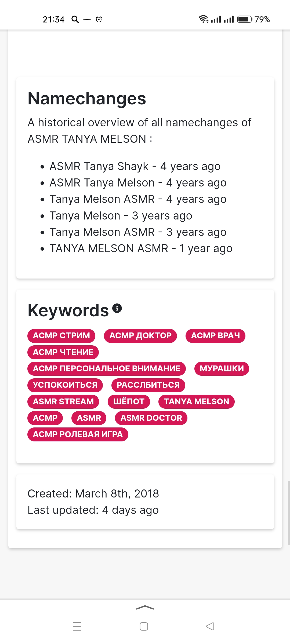Screen dimensions: 290x644
Task: Open the ASMR DOCTOR keyword tag
Action: [151, 418]
